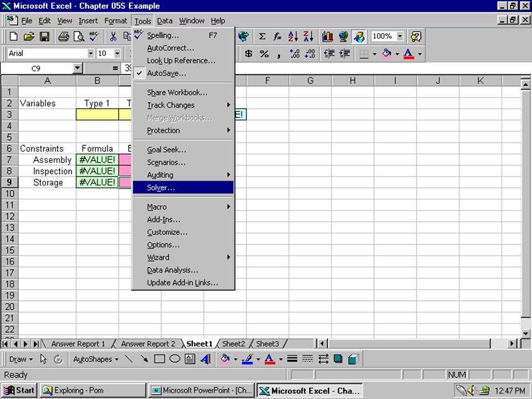Expand the Macro submenu

[x=183, y=207]
